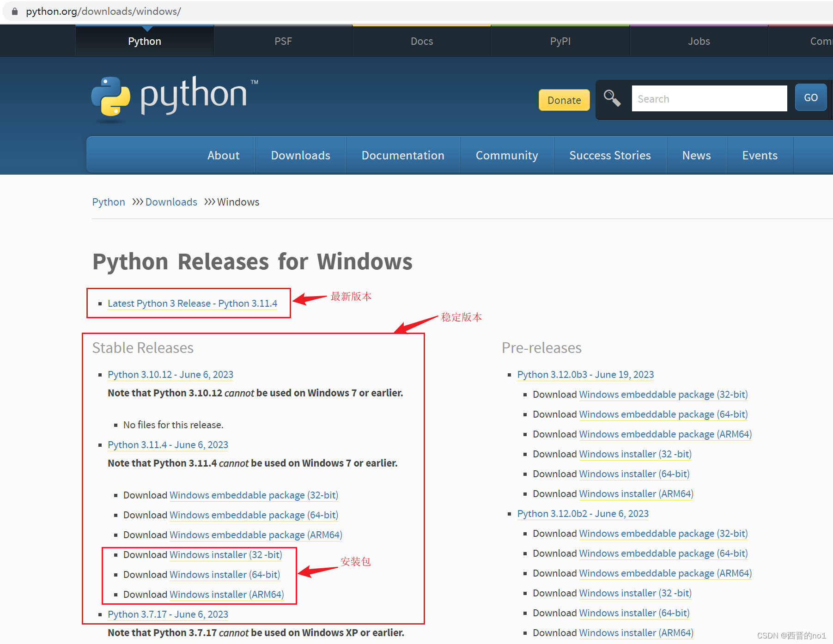The height and width of the screenshot is (644, 833).
Task: Download 3.12.0b3 Windows installer (ARM64)
Action: (x=637, y=494)
